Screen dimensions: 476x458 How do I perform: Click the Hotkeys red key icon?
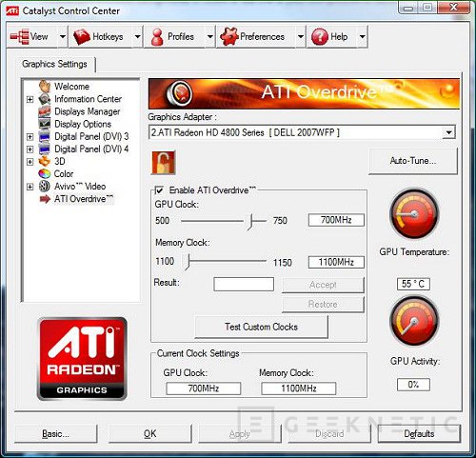(82, 37)
